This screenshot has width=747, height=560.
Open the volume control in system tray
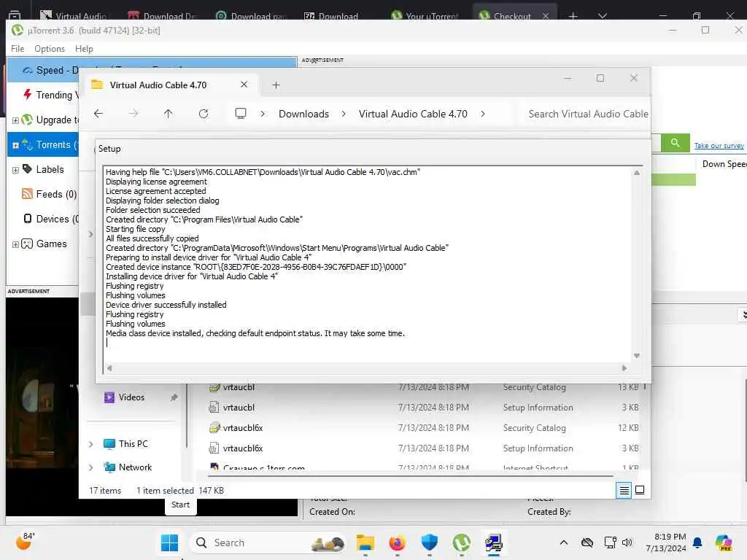click(x=627, y=542)
